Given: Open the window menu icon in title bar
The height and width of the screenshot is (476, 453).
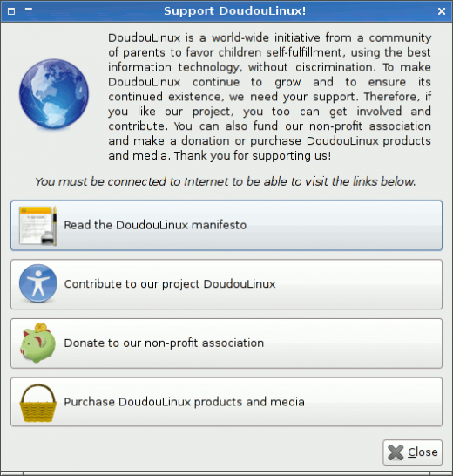Looking at the screenshot, I should coord(11,11).
